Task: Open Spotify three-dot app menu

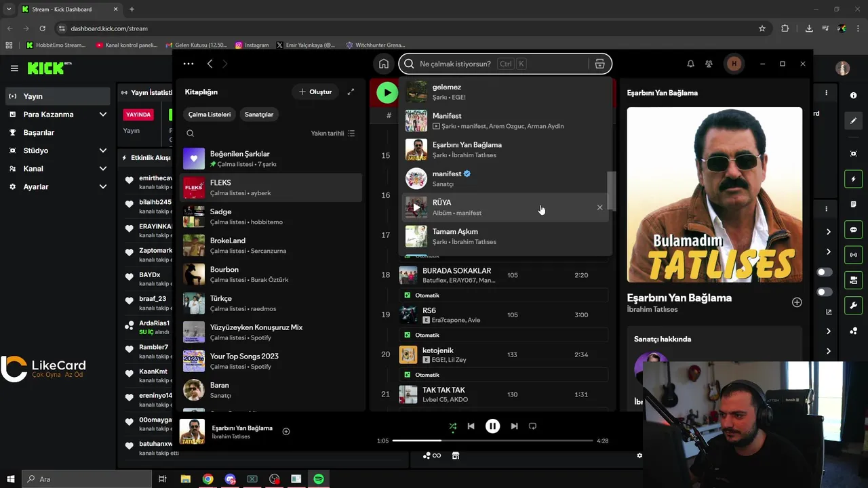Action: coord(189,64)
